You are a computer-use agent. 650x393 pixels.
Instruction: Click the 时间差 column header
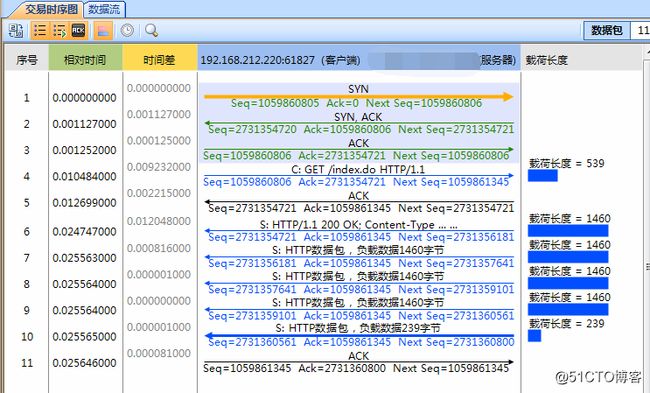tap(159, 60)
